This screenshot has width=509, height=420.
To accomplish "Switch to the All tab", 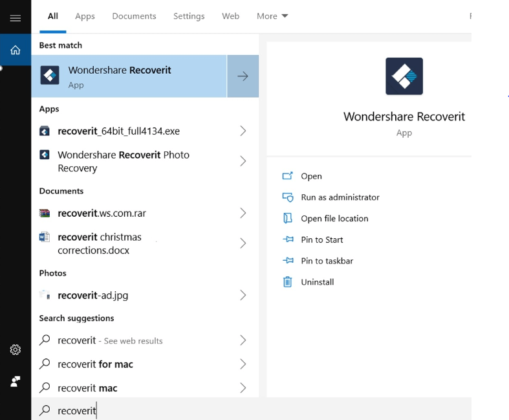I will point(53,16).
